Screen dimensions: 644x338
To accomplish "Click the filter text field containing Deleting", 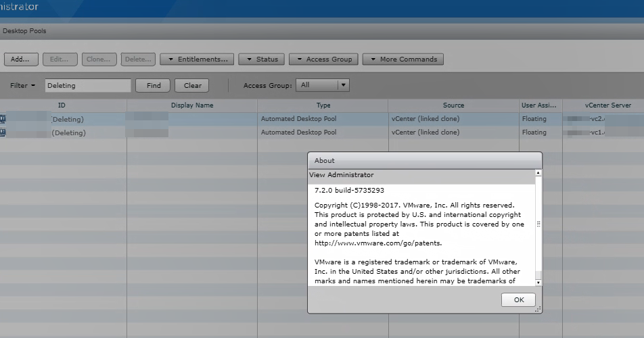I will tap(88, 86).
